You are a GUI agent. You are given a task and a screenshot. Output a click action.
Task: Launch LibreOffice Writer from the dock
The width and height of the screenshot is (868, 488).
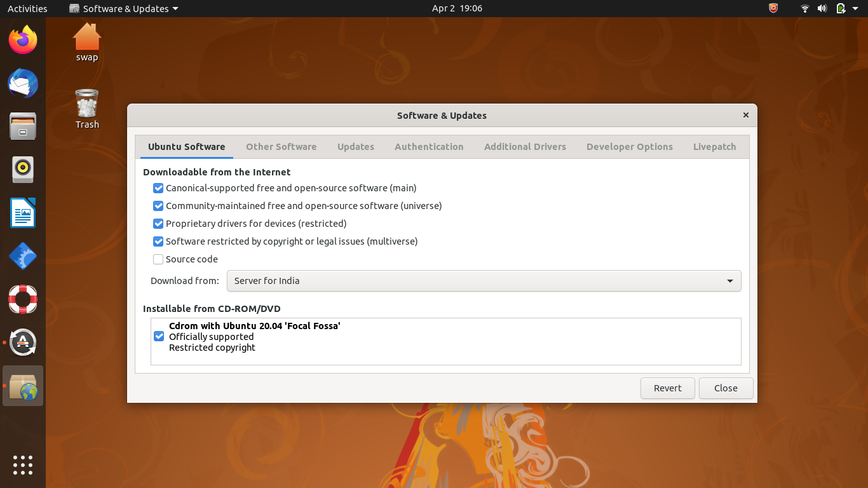(23, 213)
